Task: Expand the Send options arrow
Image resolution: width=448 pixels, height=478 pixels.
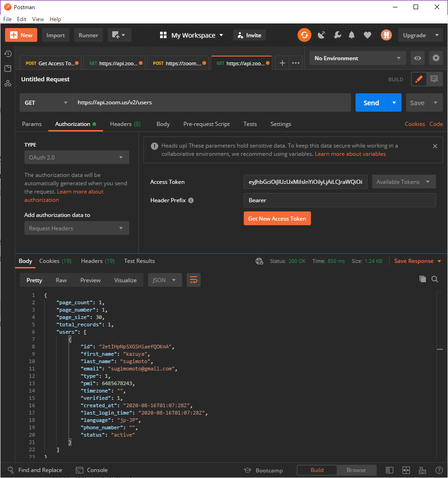Action: [394, 102]
